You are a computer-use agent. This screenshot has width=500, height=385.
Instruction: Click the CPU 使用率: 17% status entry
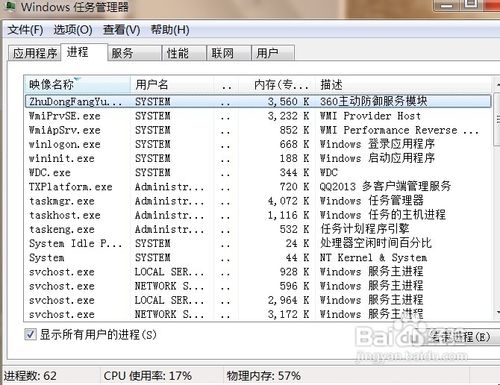pos(148,376)
